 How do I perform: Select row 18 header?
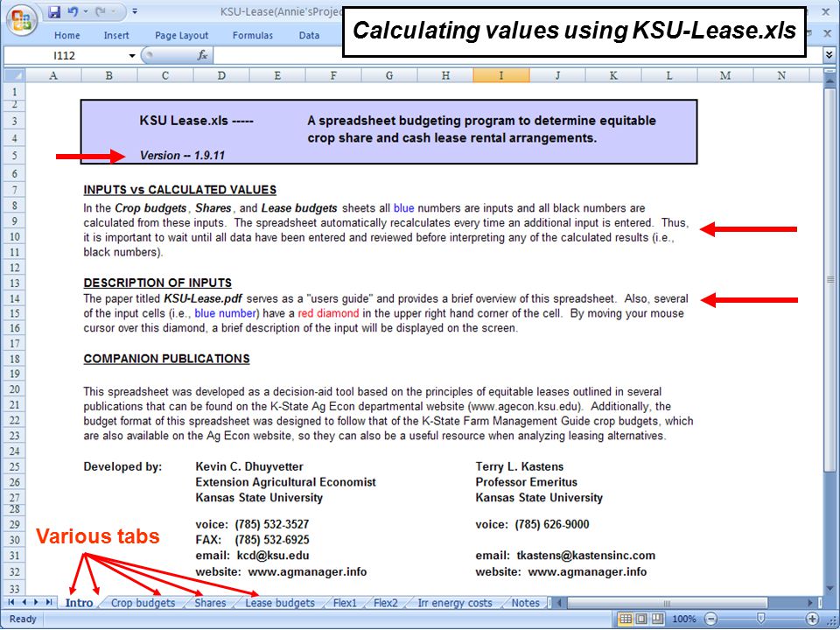(x=15, y=359)
